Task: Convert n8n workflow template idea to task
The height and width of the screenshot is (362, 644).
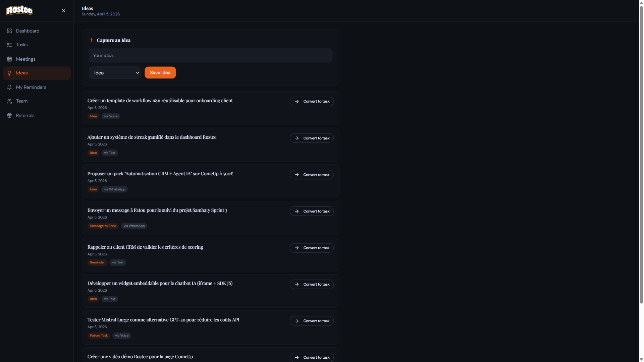Action: tap(311, 102)
